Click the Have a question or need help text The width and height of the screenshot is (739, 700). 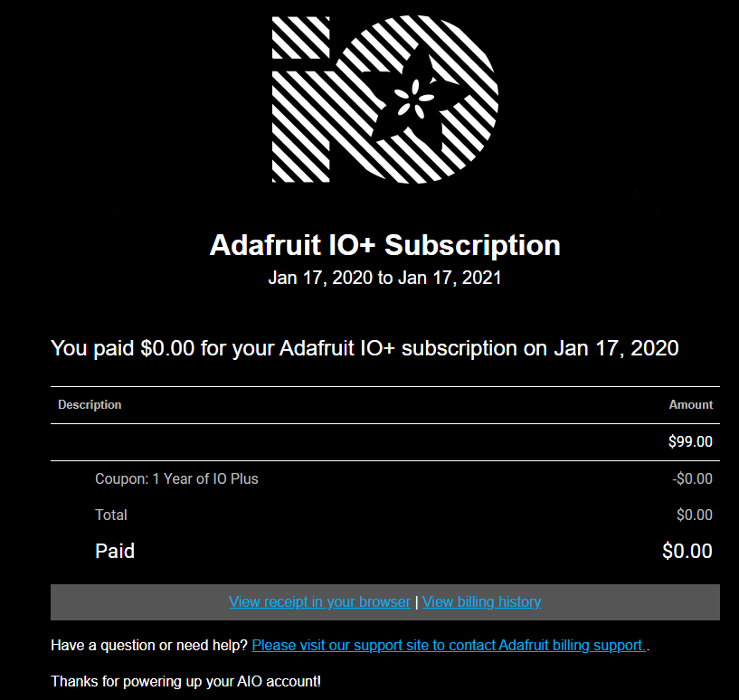pyautogui.click(x=149, y=646)
